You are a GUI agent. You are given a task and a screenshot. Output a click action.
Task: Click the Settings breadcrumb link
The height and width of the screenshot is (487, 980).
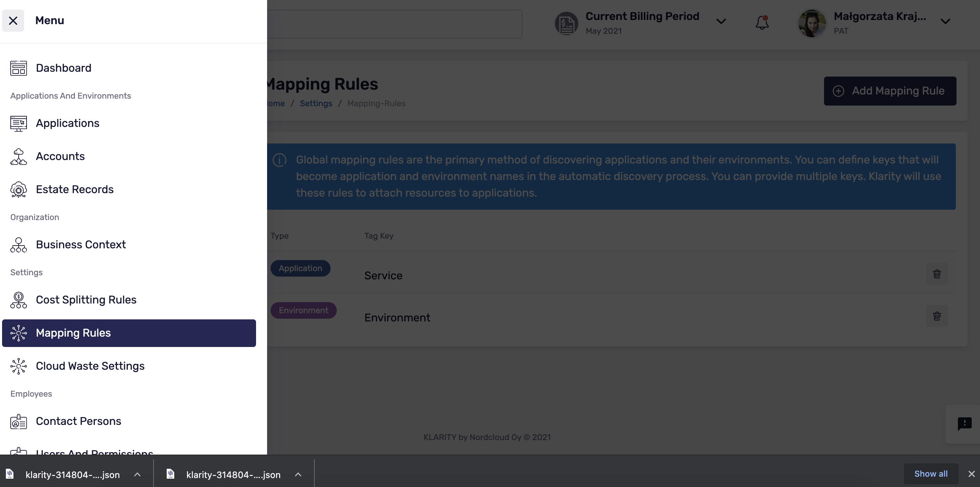point(316,104)
